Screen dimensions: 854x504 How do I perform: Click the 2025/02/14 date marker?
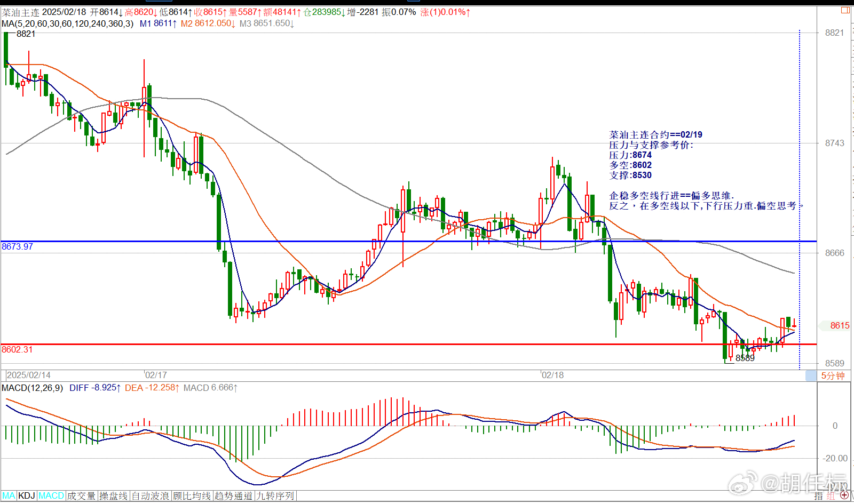[x=29, y=375]
